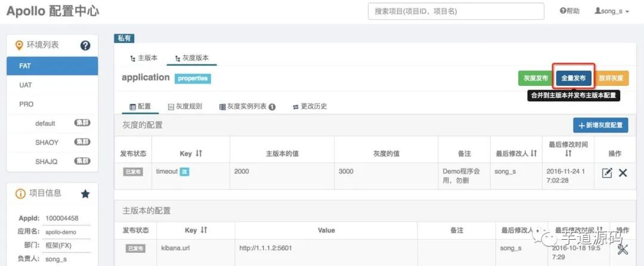Click the 已发布 status in timeout row
The height and width of the screenshot is (266, 644).
click(x=133, y=172)
